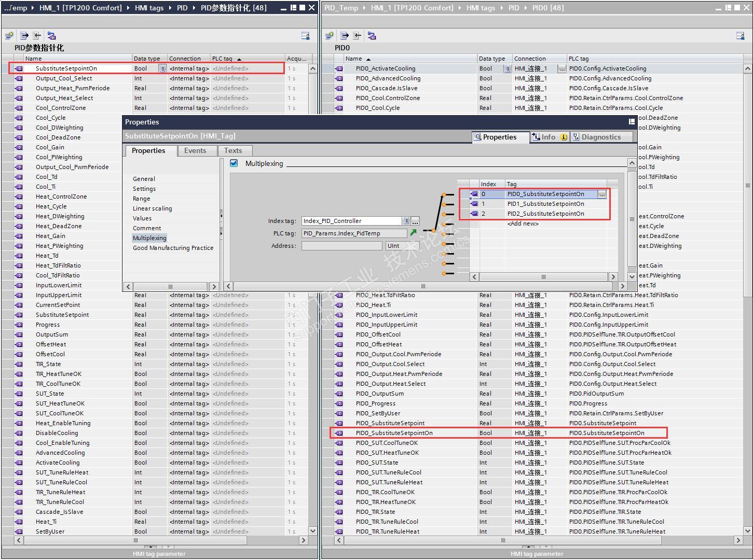Image resolution: width=753 pixels, height=560 pixels.
Task: Click the float-window icon in the Properties title bar
Action: pos(632,122)
